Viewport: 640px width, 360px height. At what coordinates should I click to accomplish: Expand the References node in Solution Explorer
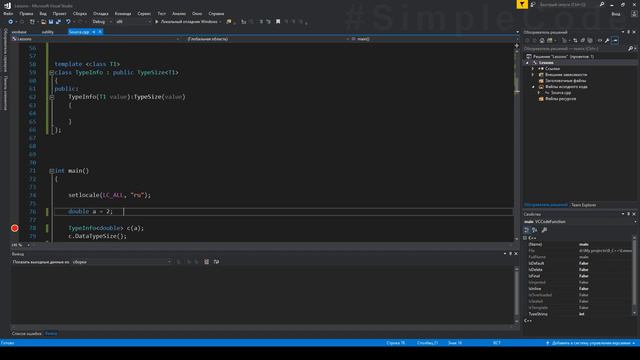click(x=533, y=69)
